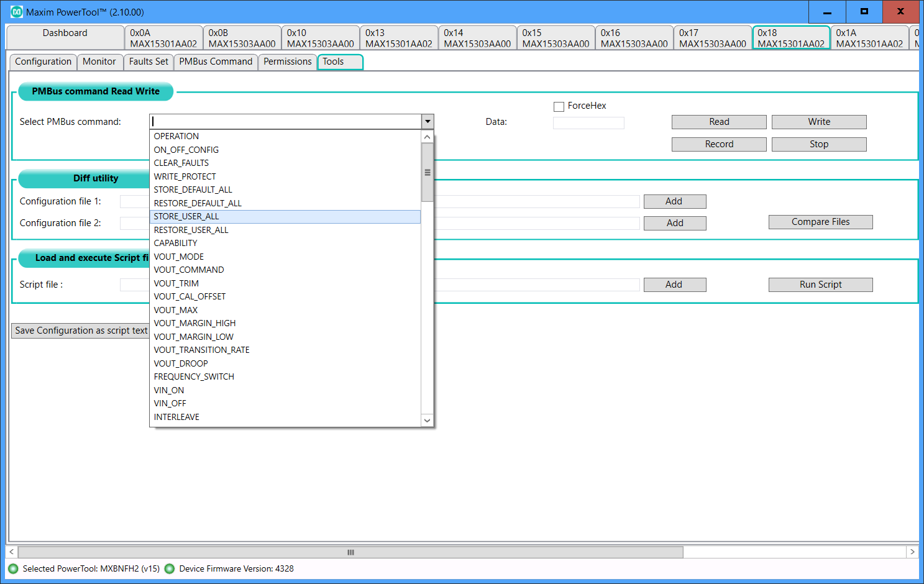This screenshot has width=924, height=584.
Task: Click Save Configuration as script text button
Action: click(81, 331)
